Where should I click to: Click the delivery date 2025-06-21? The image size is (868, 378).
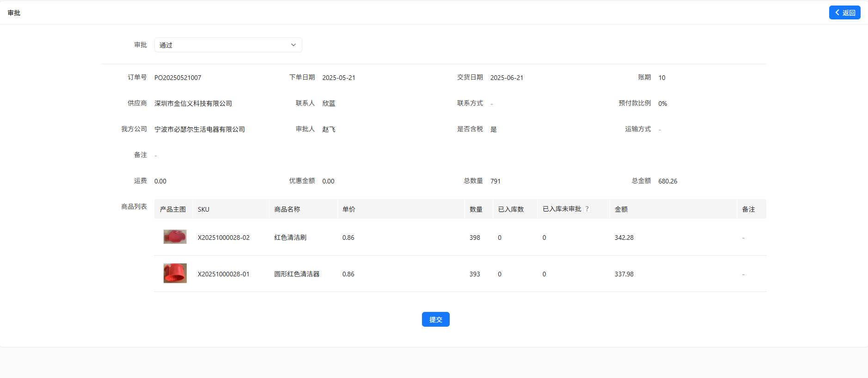click(507, 78)
